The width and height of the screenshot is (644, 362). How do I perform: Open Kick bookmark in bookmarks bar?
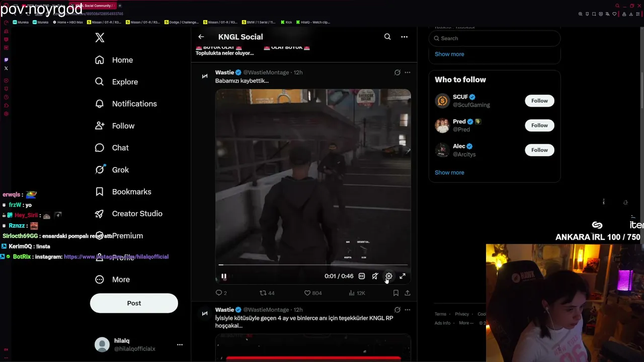tap(286, 22)
